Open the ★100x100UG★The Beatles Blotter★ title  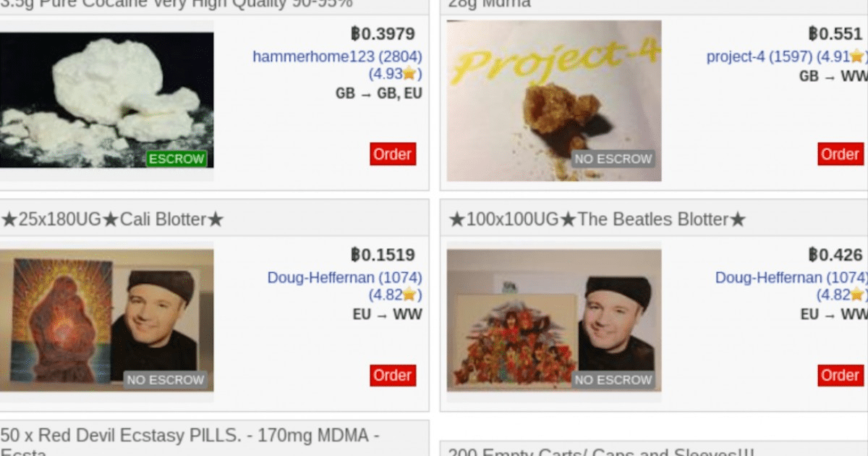[x=597, y=219]
